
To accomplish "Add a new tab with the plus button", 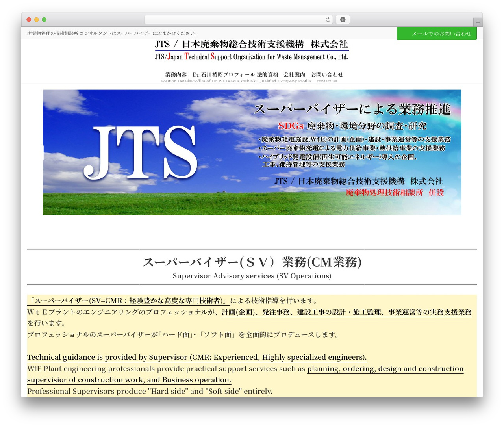I will 478,22.
